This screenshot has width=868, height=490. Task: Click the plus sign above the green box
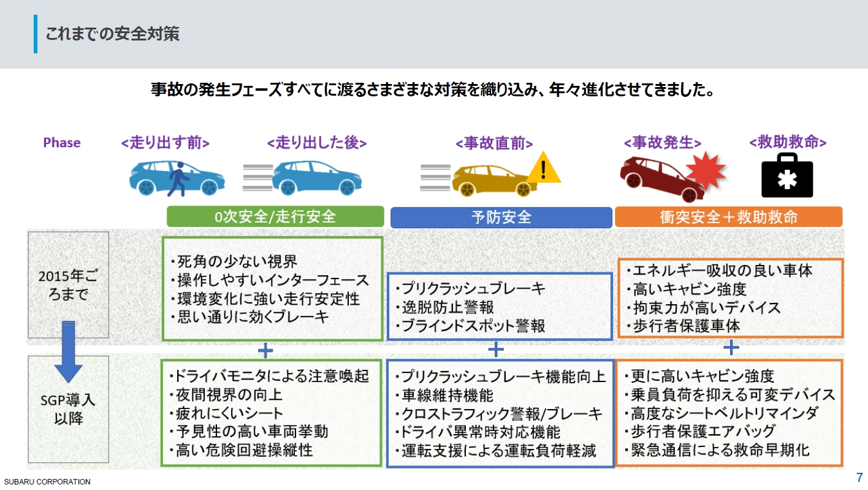[x=266, y=350]
